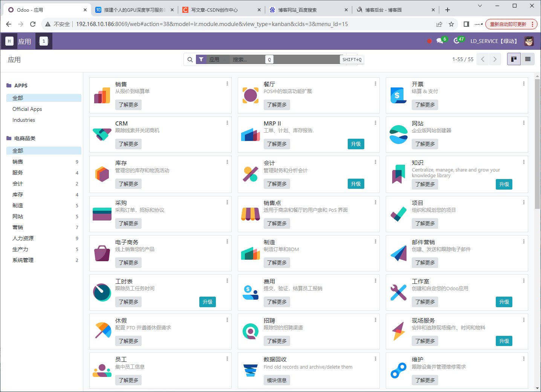This screenshot has width=541, height=392.
Task: Go to previous page of apps
Action: (x=483, y=59)
